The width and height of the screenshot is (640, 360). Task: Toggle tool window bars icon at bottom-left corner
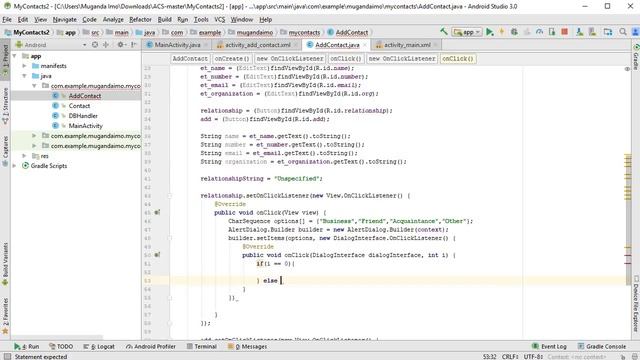pyautogui.click(x=7, y=356)
